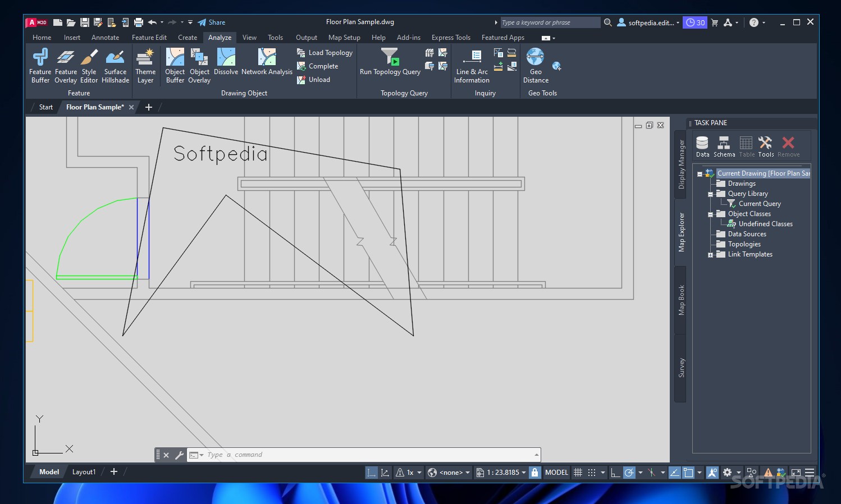
Task: Click Load Topology
Action: [325, 53]
